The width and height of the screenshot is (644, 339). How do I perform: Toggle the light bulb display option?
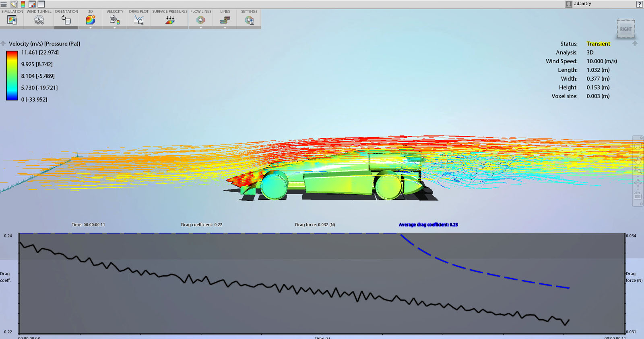14,4
